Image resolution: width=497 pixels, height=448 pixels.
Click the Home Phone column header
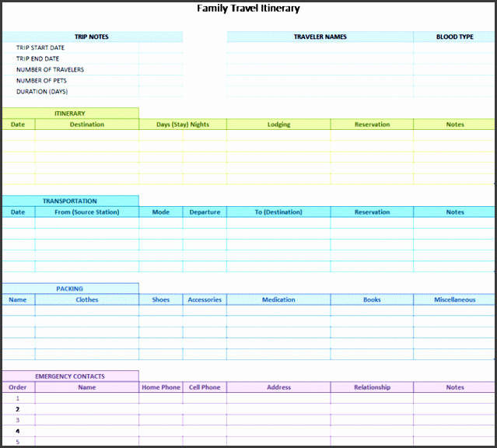tap(161, 387)
